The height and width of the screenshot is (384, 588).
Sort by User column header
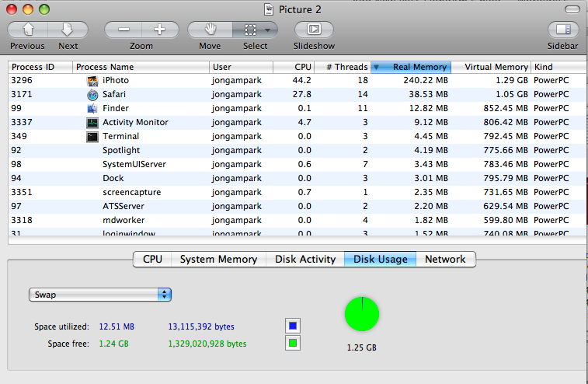(x=241, y=67)
